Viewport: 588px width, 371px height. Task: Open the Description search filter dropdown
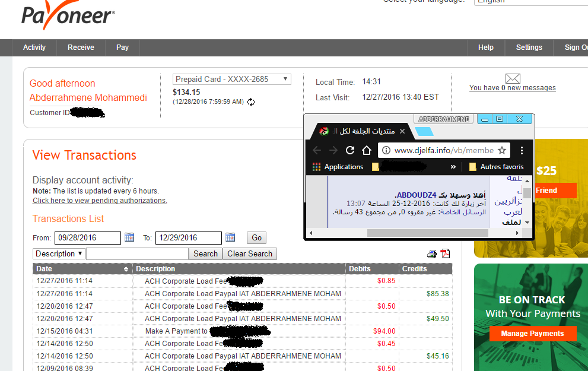[x=59, y=253]
